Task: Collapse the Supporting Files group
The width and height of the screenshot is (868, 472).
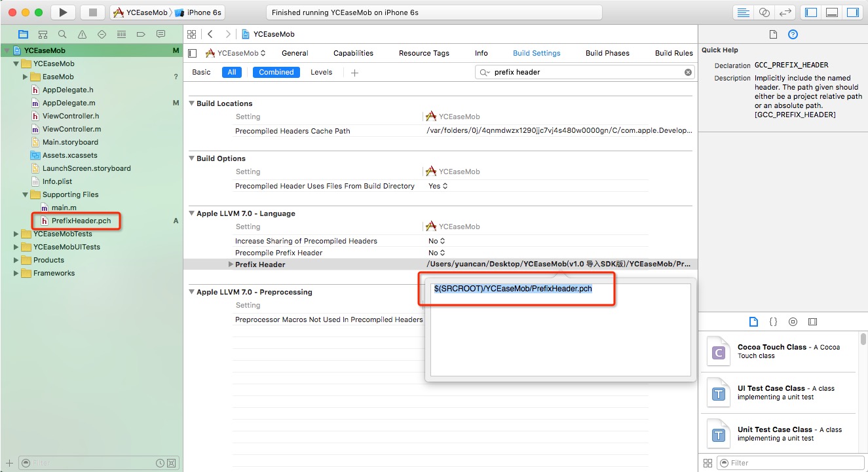Action: (x=26, y=194)
